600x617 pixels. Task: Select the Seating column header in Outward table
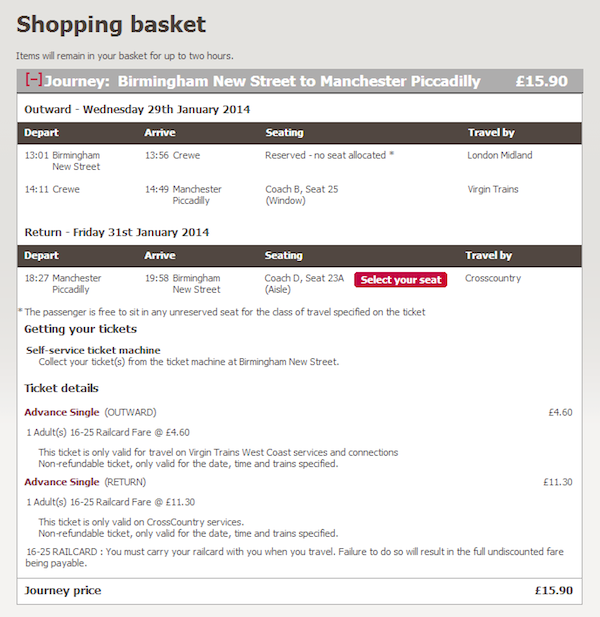(x=284, y=133)
